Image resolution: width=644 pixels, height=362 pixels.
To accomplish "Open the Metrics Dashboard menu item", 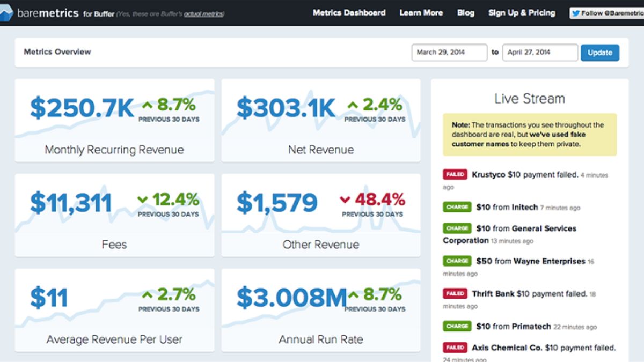I will point(349,13).
